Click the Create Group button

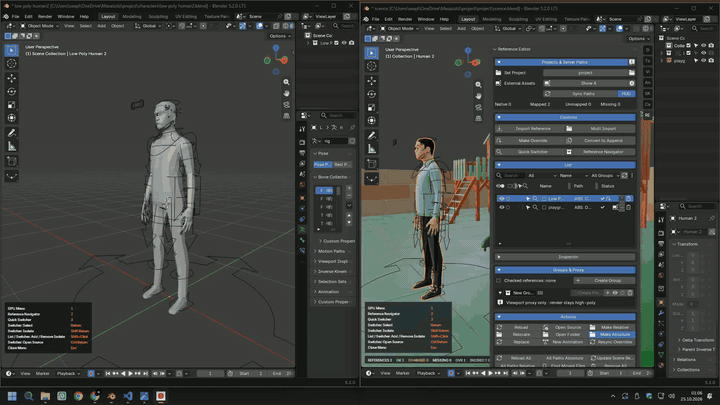[x=604, y=281]
